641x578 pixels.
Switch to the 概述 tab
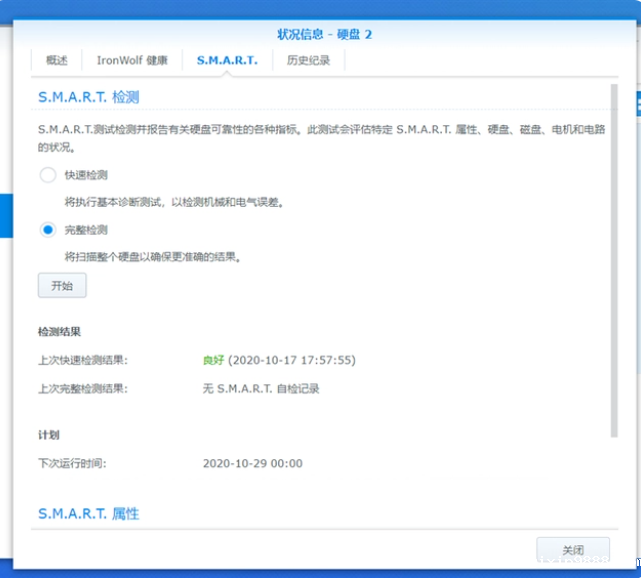pyautogui.click(x=57, y=60)
